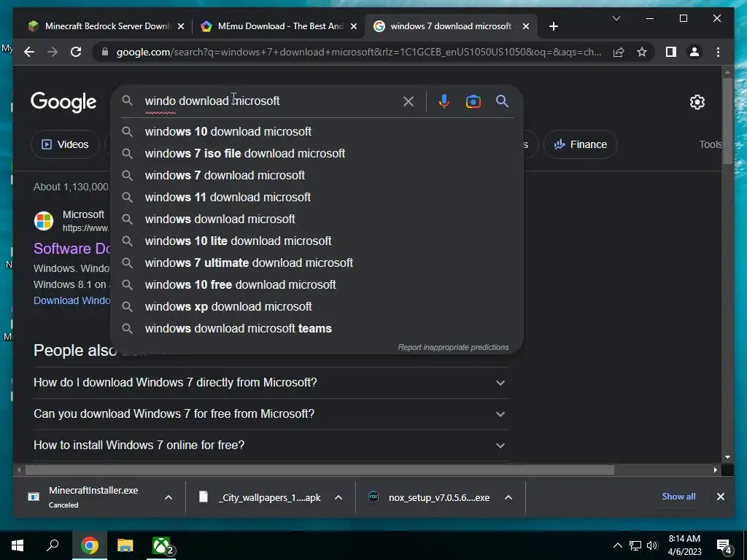Open taskbar search magnifier
This screenshot has height=560, width=747.
[53, 545]
